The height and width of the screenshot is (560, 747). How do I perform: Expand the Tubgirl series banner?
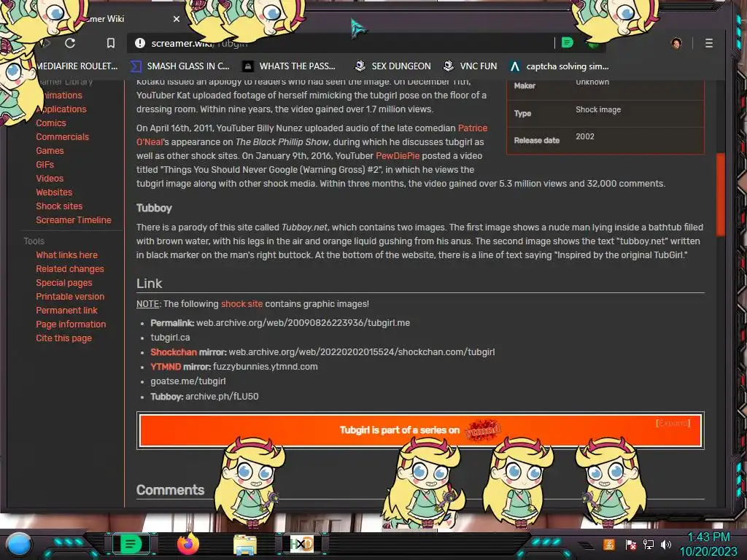click(x=673, y=423)
